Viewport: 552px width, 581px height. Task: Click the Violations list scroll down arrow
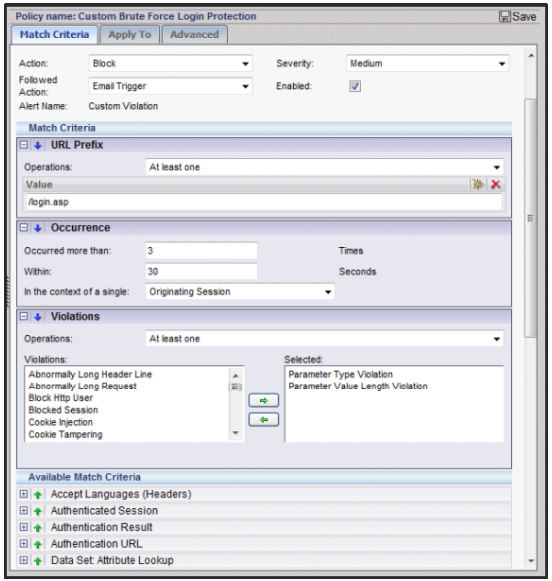(x=236, y=433)
